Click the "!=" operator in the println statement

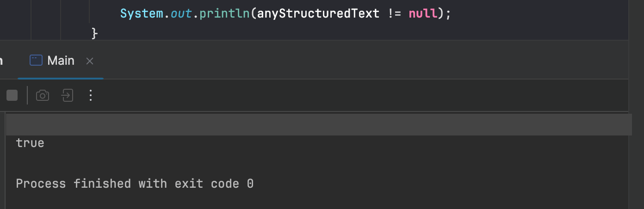pyautogui.click(x=394, y=13)
